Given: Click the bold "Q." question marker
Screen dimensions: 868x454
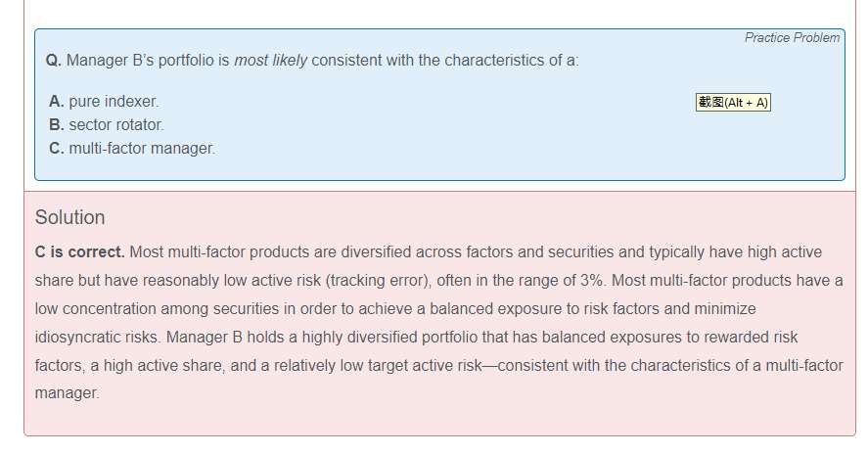Looking at the screenshot, I should (54, 61).
